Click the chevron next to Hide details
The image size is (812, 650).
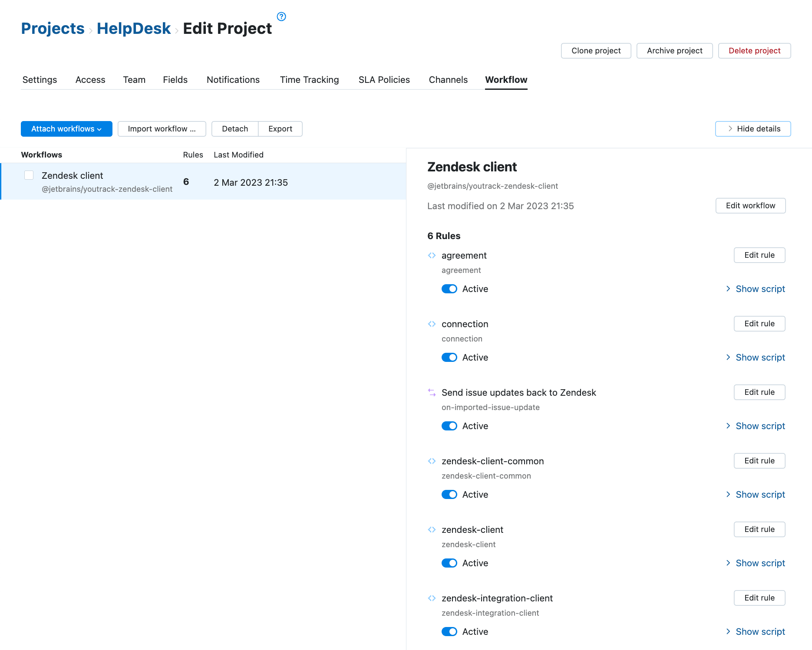(x=730, y=128)
